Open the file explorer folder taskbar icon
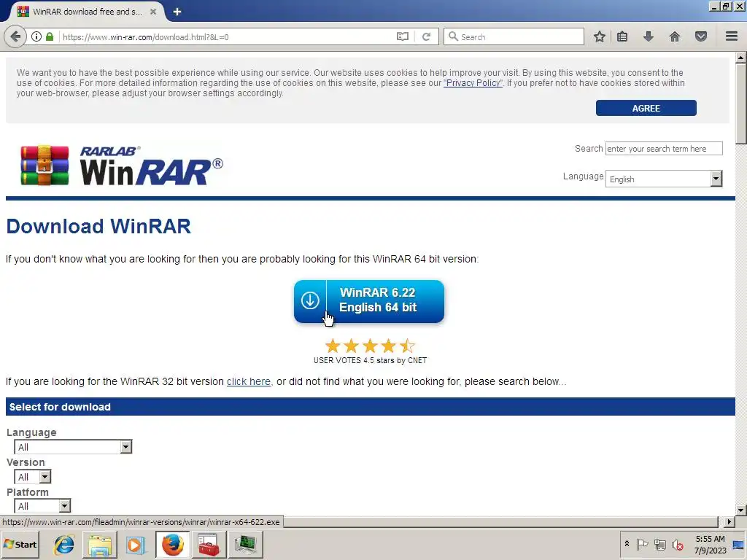Screen dimensions: 747x560 click(99, 544)
